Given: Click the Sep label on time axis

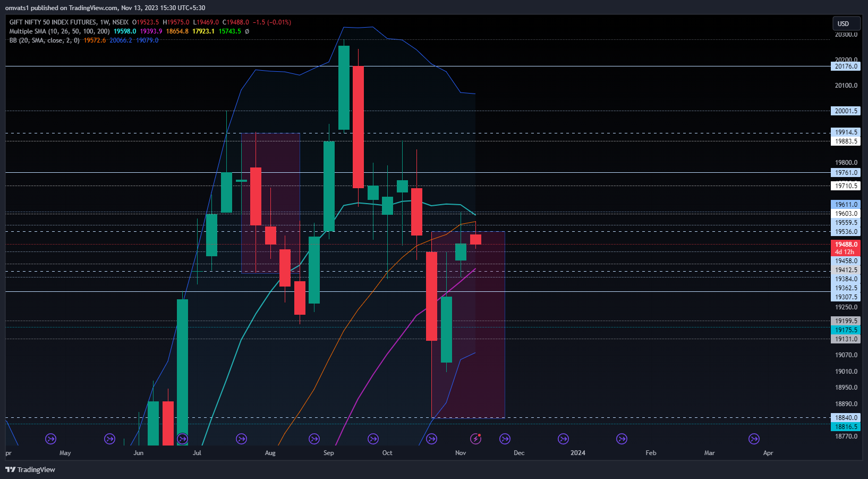Looking at the screenshot, I should [x=329, y=453].
